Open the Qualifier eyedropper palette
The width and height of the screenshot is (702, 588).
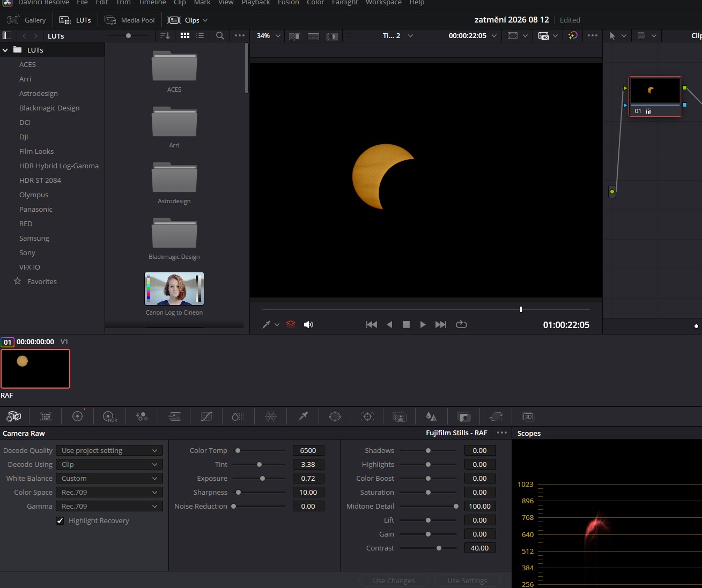[303, 416]
